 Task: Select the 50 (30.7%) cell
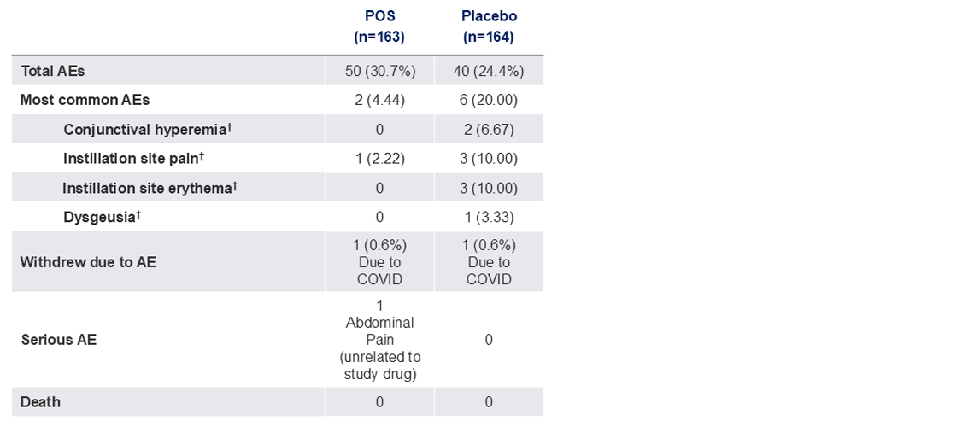(379, 71)
